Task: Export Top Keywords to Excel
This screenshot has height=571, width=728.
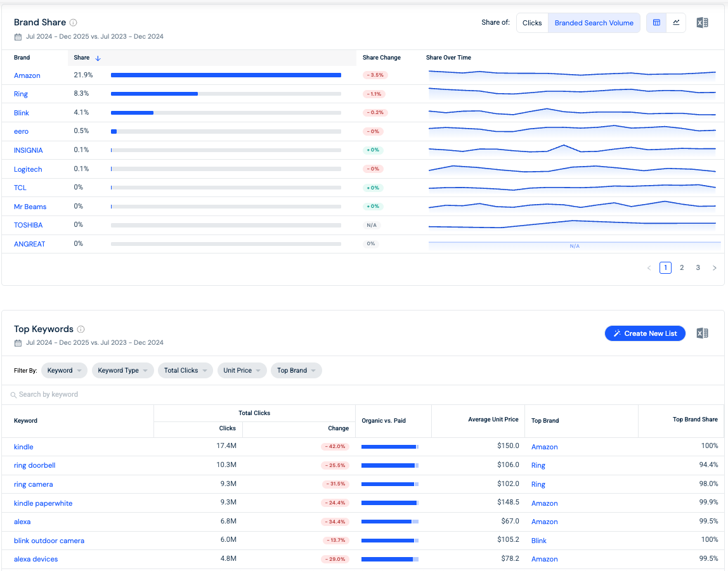Action: coord(702,333)
